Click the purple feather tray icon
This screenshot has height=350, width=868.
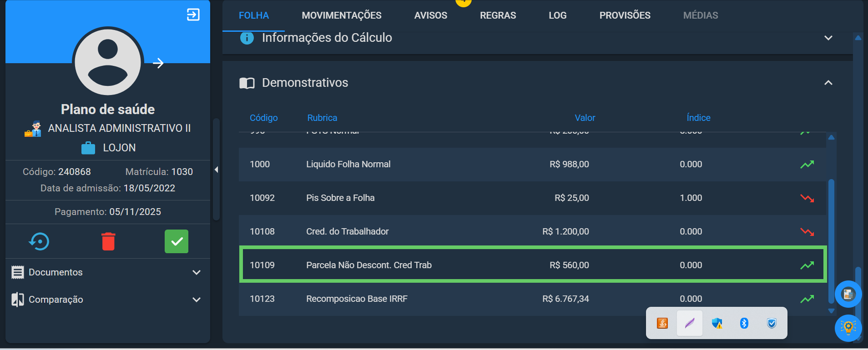690,323
